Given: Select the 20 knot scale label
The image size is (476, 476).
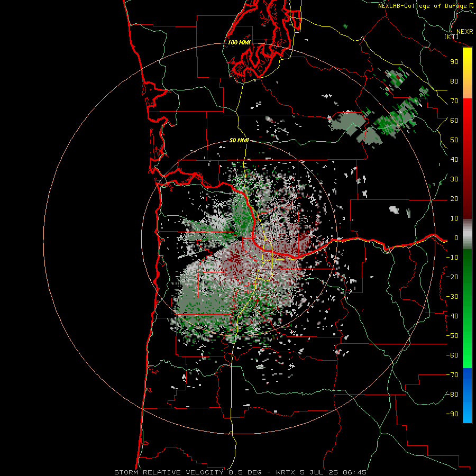Looking at the screenshot, I should click(454, 198).
